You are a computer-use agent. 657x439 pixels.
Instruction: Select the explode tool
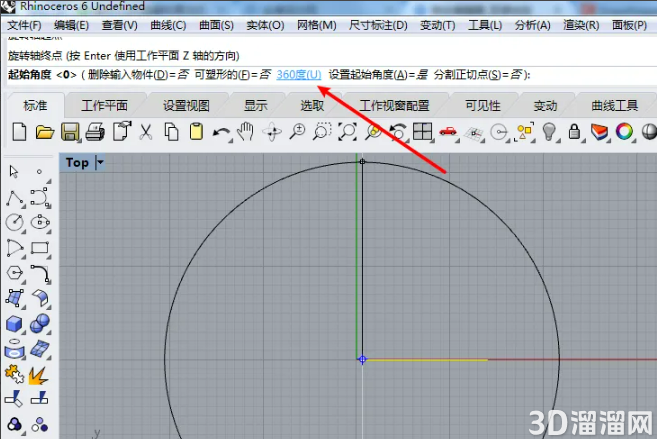click(38, 375)
